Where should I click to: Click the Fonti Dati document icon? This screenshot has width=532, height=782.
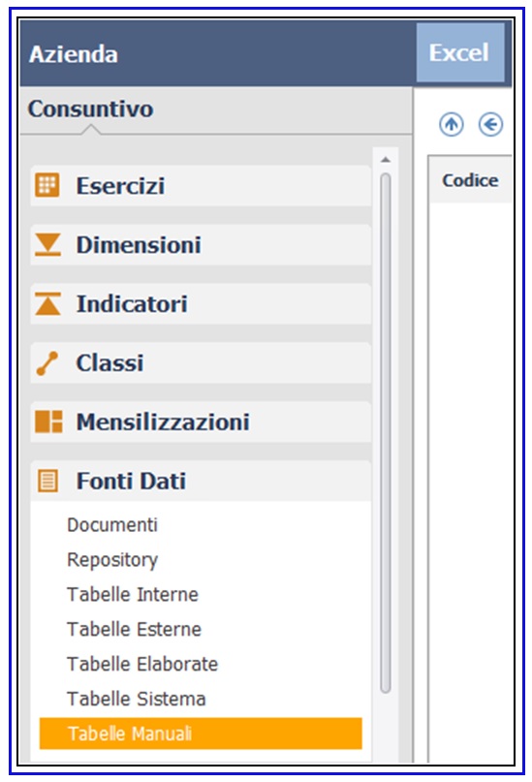pos(47,482)
